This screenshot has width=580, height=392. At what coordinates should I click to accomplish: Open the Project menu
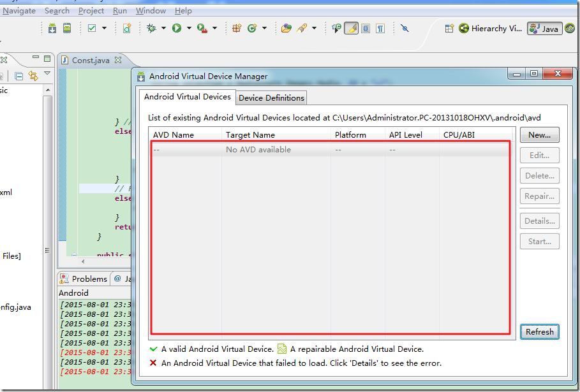[x=91, y=11]
